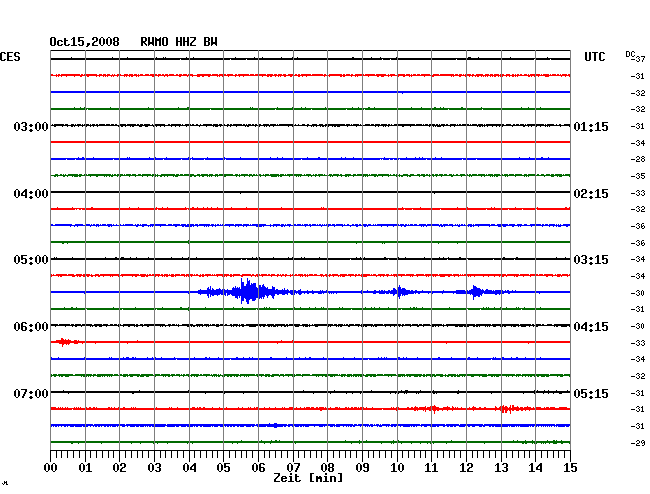This screenshot has width=650, height=494.
Task: Click the date text "Oct15,2008"
Action: click(x=84, y=42)
